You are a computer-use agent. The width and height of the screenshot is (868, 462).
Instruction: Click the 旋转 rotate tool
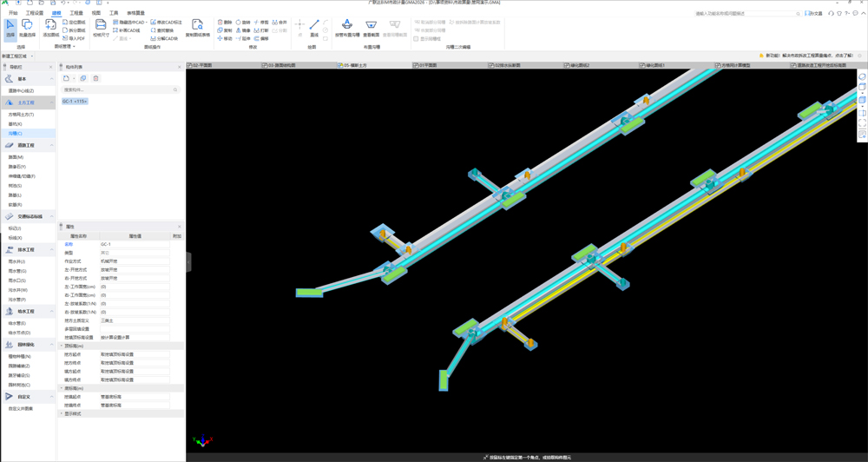pyautogui.click(x=243, y=23)
